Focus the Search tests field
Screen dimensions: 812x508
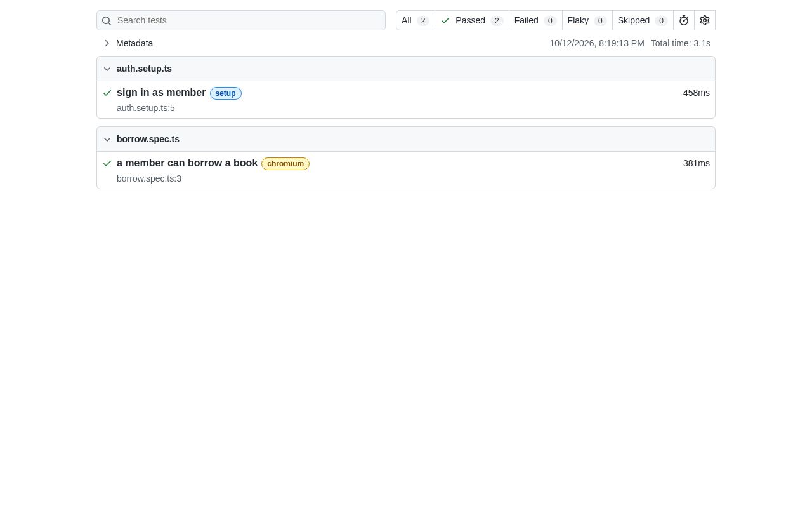(241, 20)
